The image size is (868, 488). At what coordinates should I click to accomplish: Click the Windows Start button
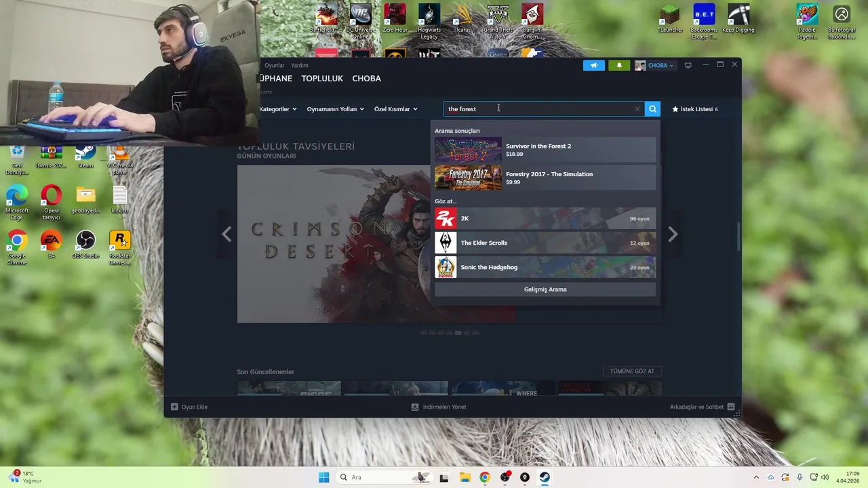(x=323, y=477)
